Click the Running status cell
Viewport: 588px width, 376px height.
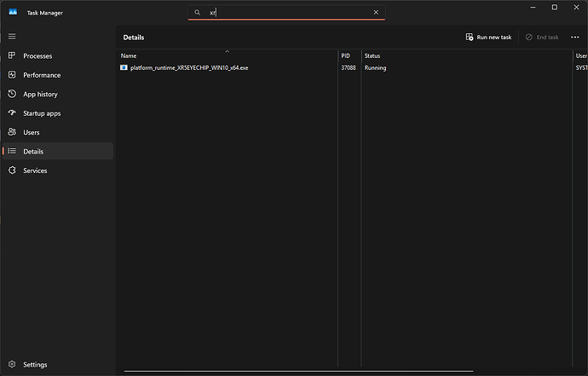point(375,68)
